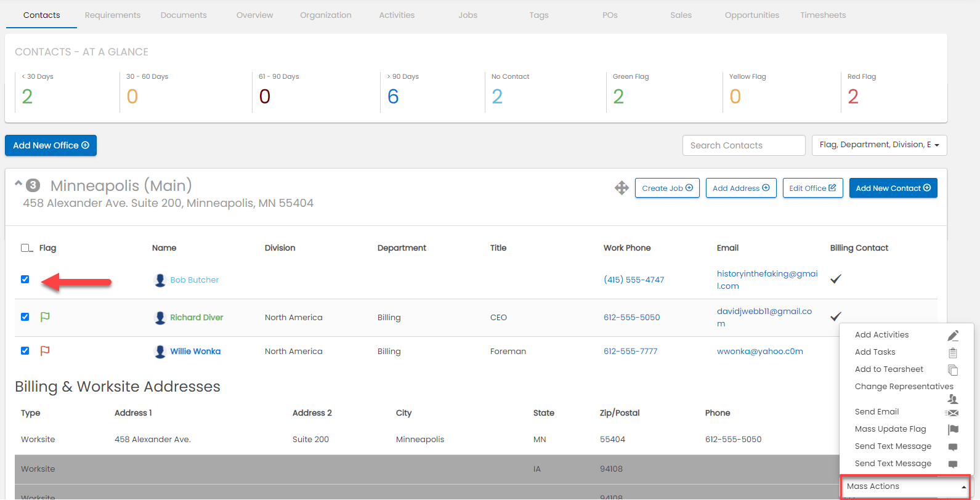Open Bob Butcher's contact link
The width and height of the screenshot is (980, 500).
tap(195, 280)
